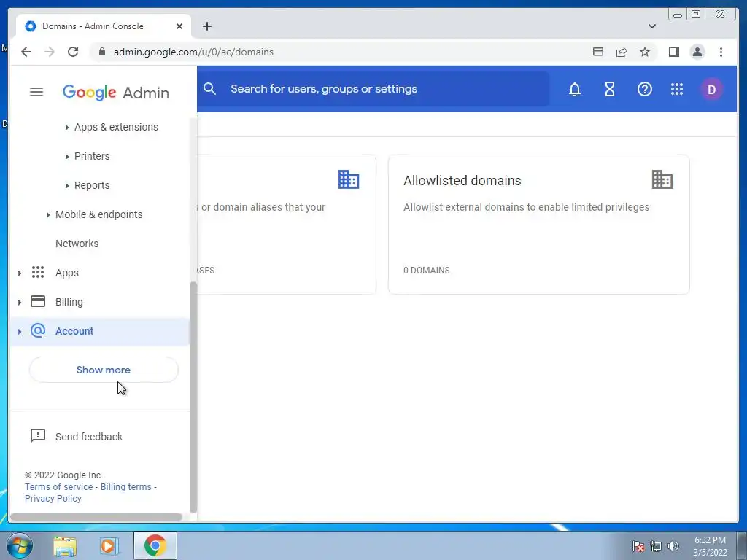The width and height of the screenshot is (747, 560).
Task: Click 0 DOMAINS text
Action: 426,270
